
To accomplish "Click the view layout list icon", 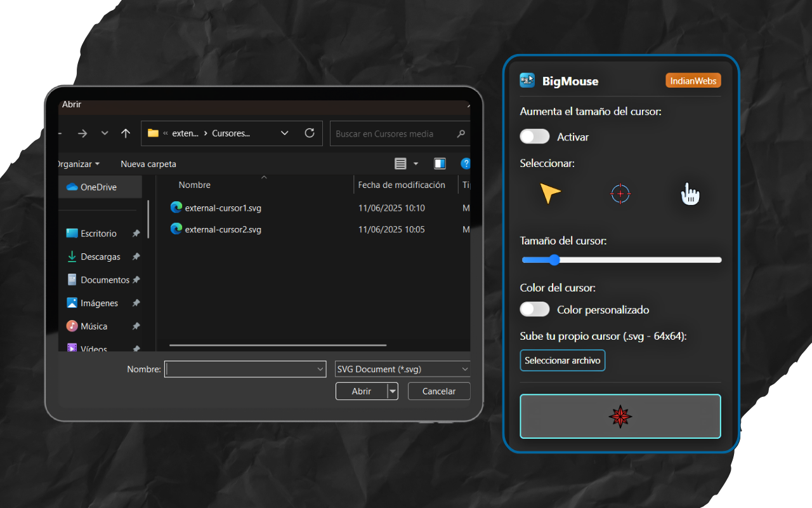I will tap(400, 164).
